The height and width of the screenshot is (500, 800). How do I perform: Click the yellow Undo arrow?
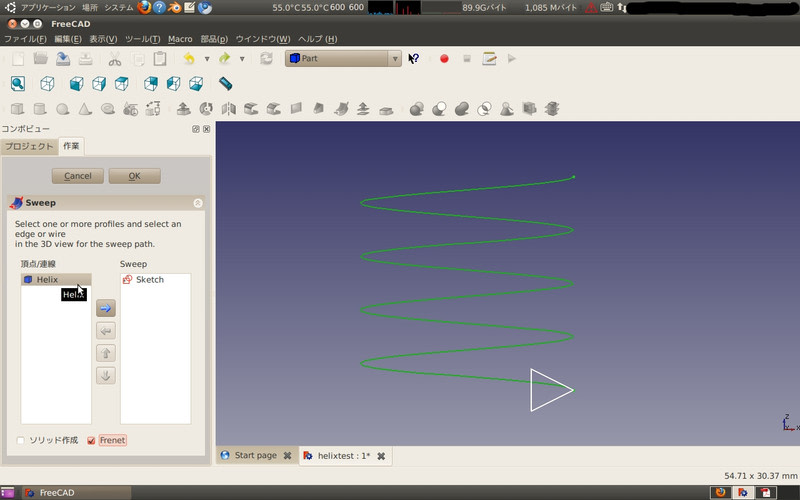click(x=189, y=59)
